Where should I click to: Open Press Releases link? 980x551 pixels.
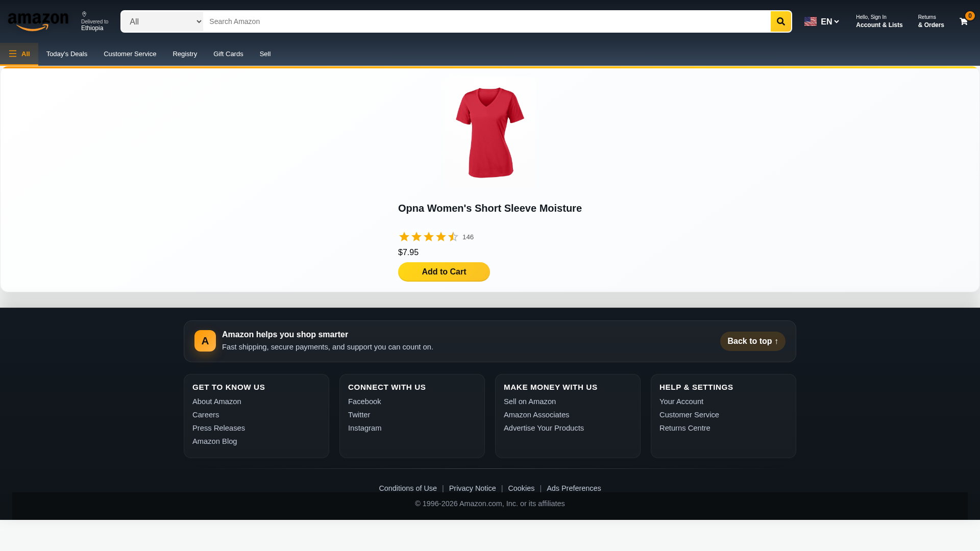[218, 428]
